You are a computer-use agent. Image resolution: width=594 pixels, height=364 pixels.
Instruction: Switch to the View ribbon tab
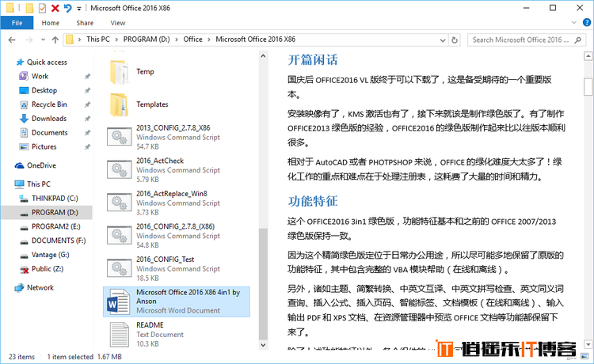(x=117, y=23)
